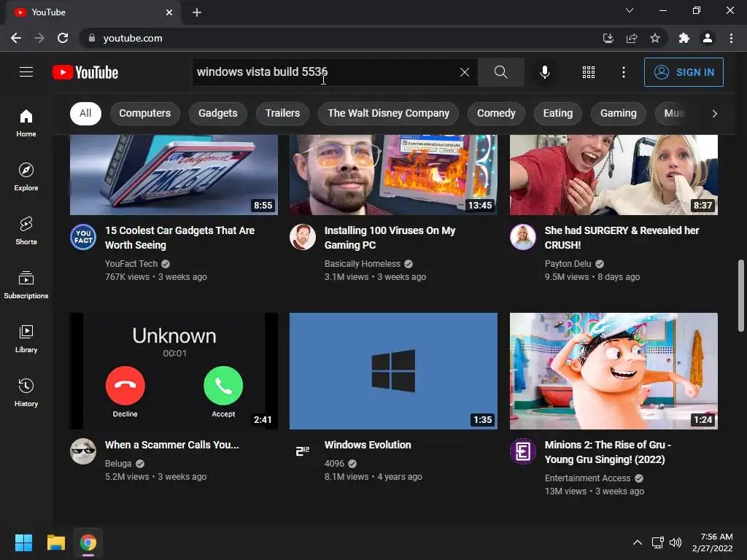Click the YouFact Tech channel name
Screen dimensions: 747x560
click(131, 264)
